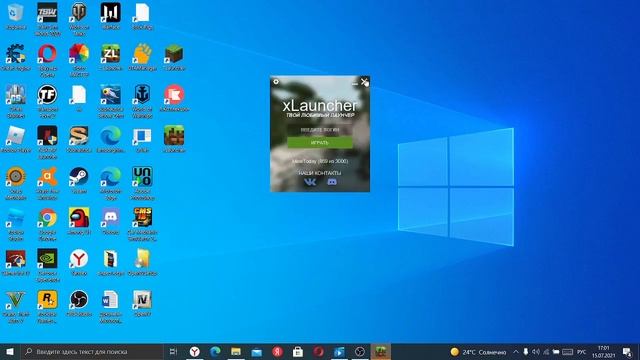
Task: Select the TF circle desktop icon
Action: (47, 101)
